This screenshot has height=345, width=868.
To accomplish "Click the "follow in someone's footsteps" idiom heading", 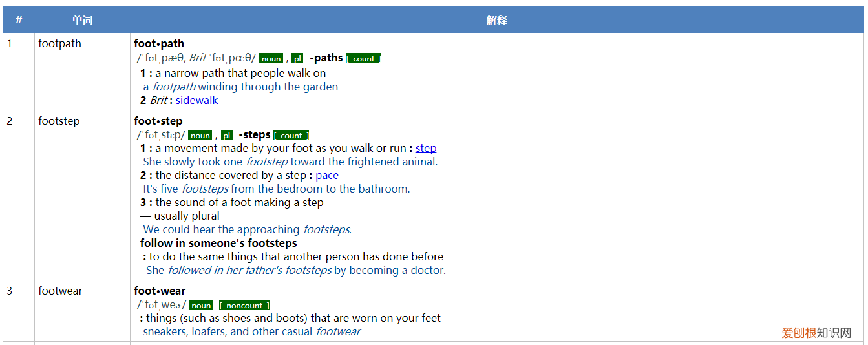I will pos(218,243).
